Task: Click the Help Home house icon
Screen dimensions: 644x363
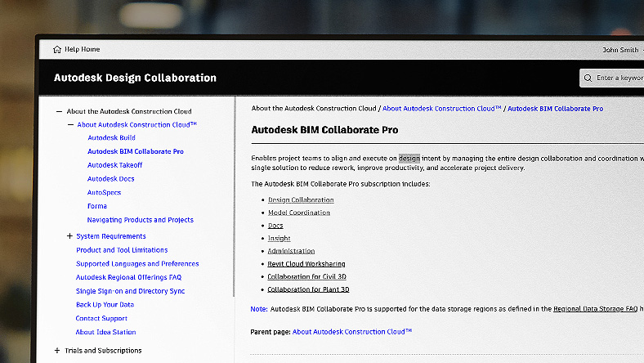Action: (x=57, y=49)
